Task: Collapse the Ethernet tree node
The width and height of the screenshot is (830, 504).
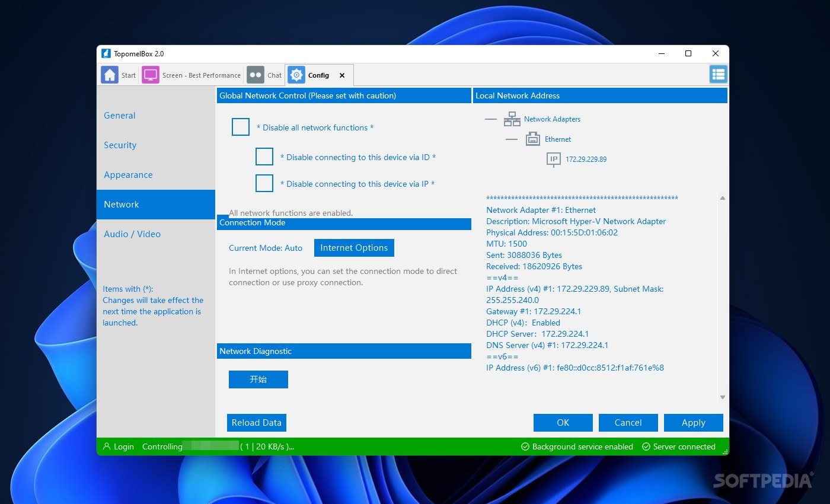Action: click(512, 139)
